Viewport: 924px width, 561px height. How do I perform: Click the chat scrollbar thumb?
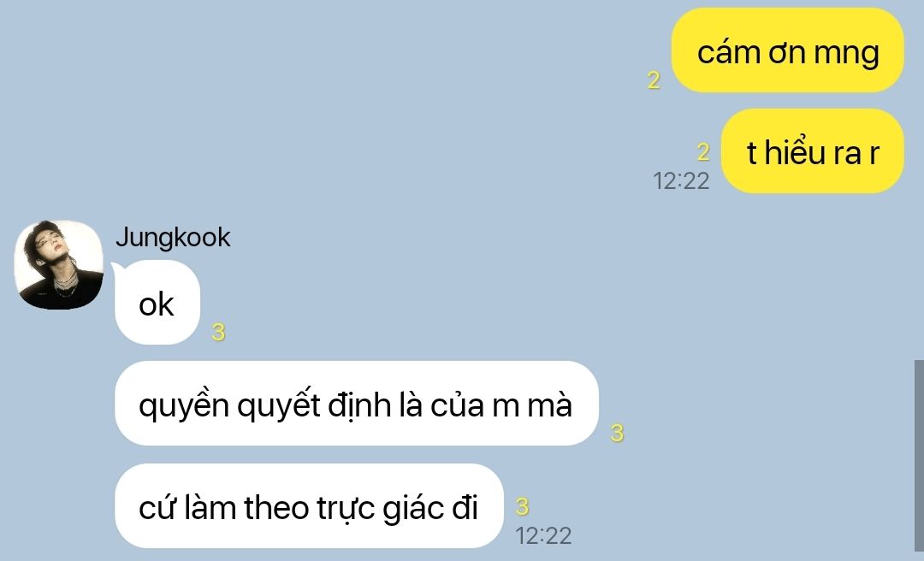pyautogui.click(x=919, y=460)
